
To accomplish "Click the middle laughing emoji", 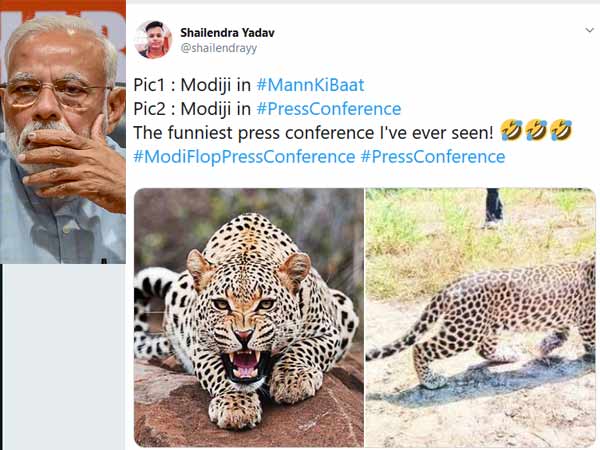I will coord(535,132).
